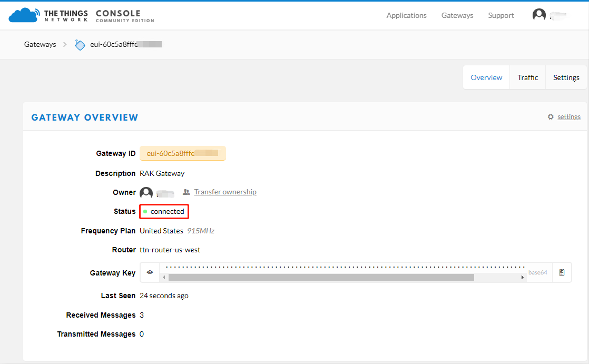Click the 'Frequency Plan' label

[108, 231]
